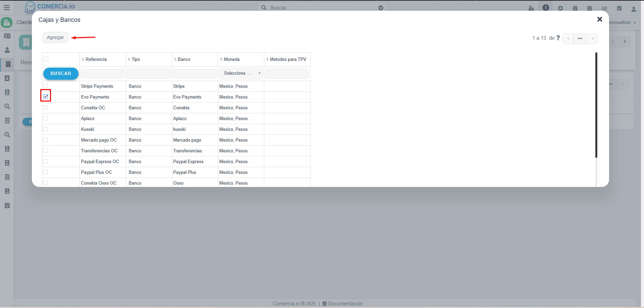Sort the table by Moneda column
The image size is (644, 308).
coord(230,59)
